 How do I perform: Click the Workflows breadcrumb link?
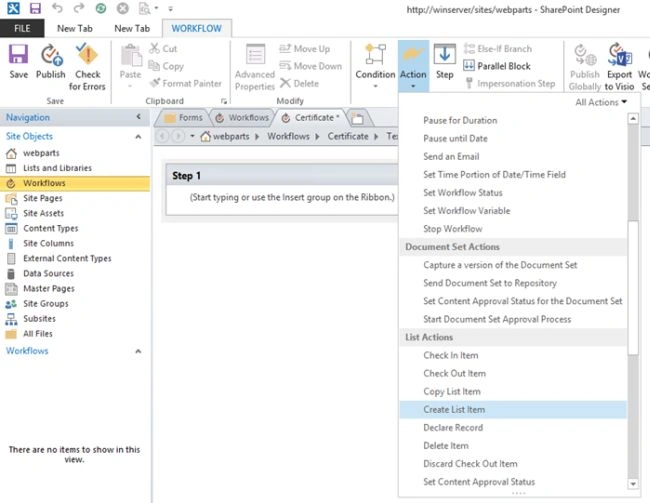(x=288, y=136)
